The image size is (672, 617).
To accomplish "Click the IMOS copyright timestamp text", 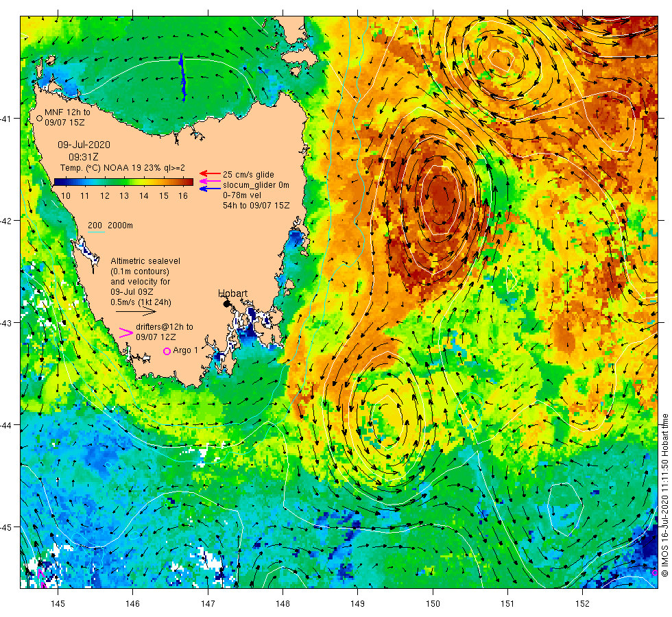I will pos(664,495).
